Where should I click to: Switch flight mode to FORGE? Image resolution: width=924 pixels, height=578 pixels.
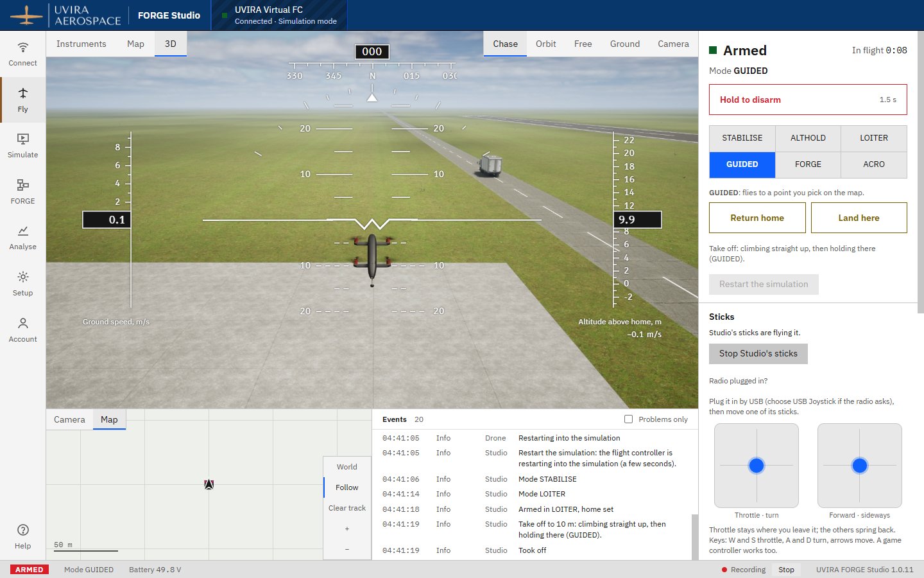click(x=808, y=164)
